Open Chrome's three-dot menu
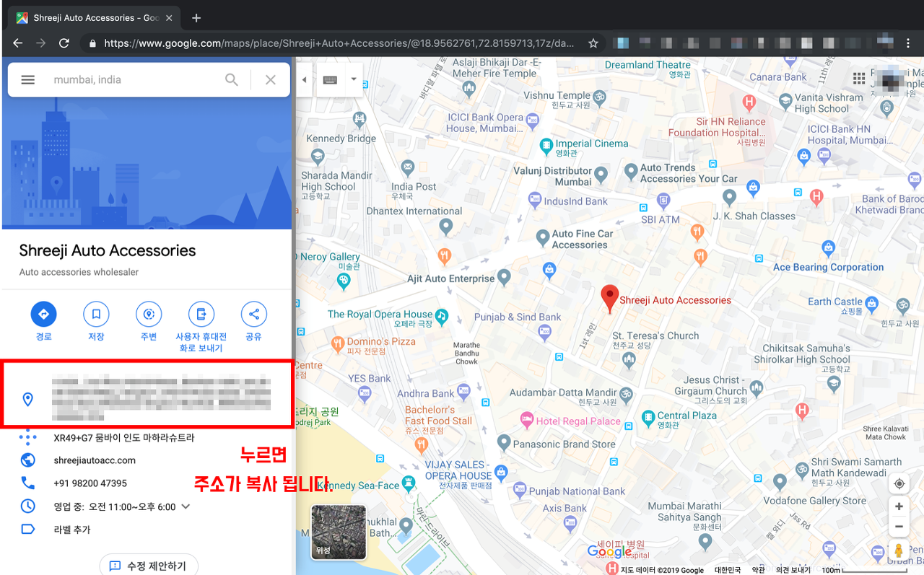The height and width of the screenshot is (575, 924). (x=908, y=43)
